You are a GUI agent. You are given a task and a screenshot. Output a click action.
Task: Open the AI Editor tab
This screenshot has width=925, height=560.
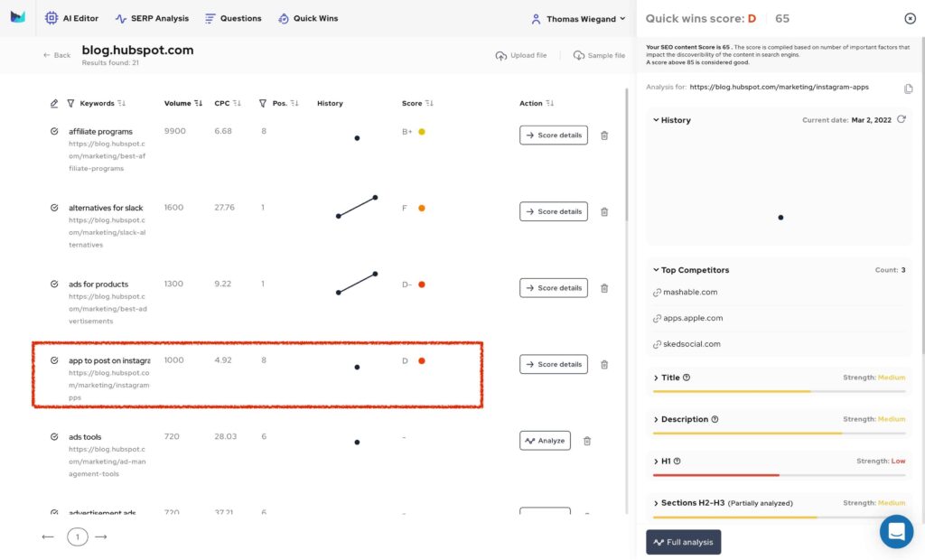pos(72,18)
